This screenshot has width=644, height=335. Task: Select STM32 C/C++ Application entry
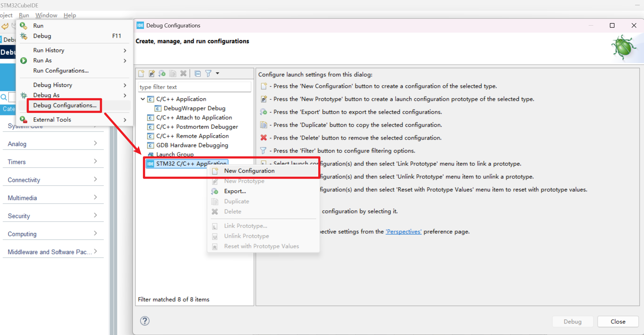click(187, 163)
